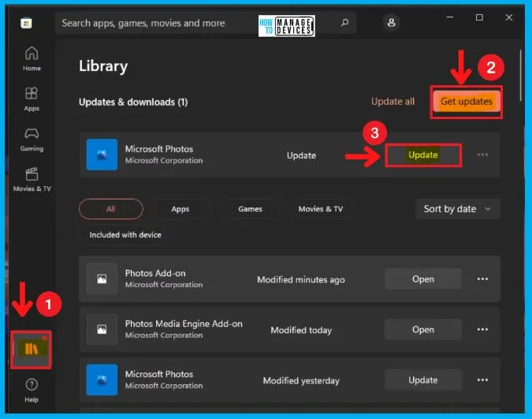Minimize the Microsoft Store window
Image resolution: width=532 pixels, height=419 pixels.
coord(450,17)
